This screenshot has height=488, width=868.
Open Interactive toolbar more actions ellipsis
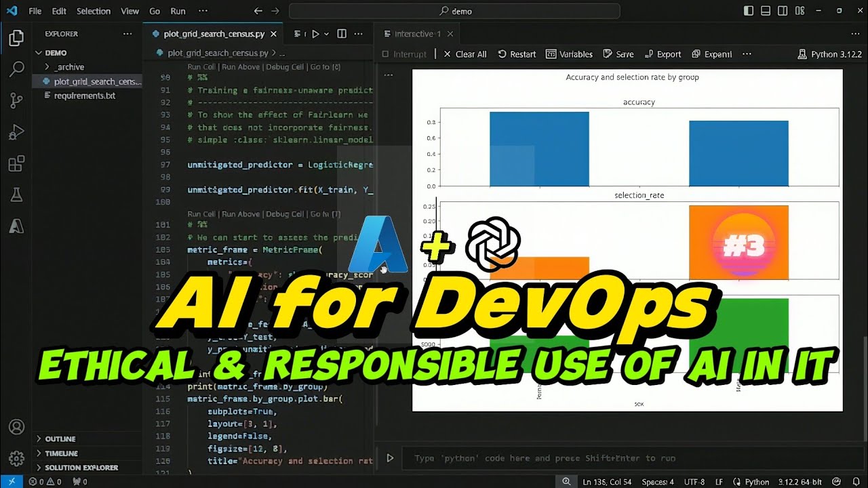747,54
